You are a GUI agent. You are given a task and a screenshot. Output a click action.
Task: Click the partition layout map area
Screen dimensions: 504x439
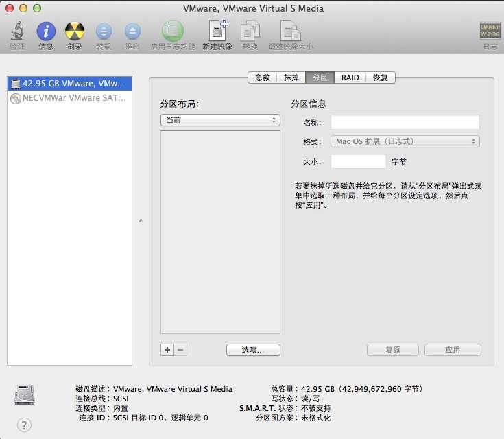(220, 233)
